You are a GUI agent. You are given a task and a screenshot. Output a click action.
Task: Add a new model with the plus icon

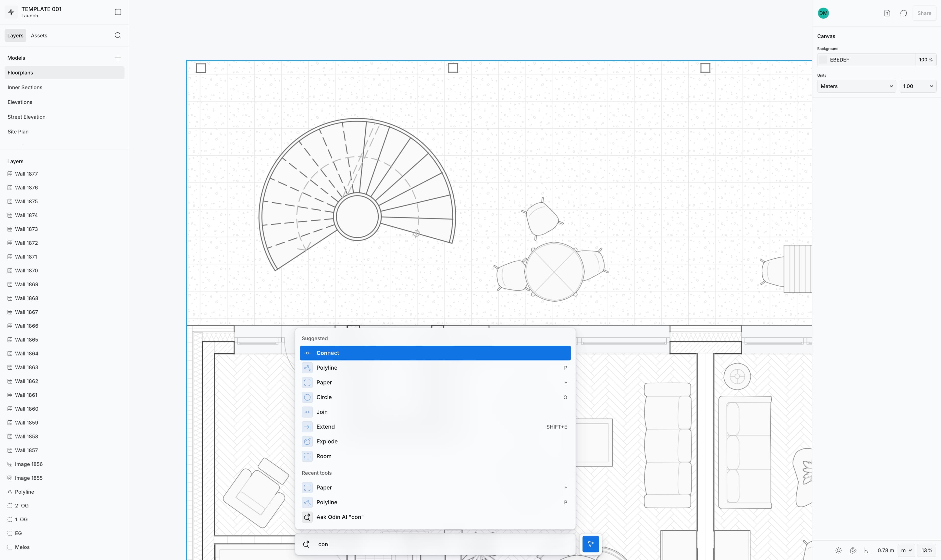pos(118,58)
